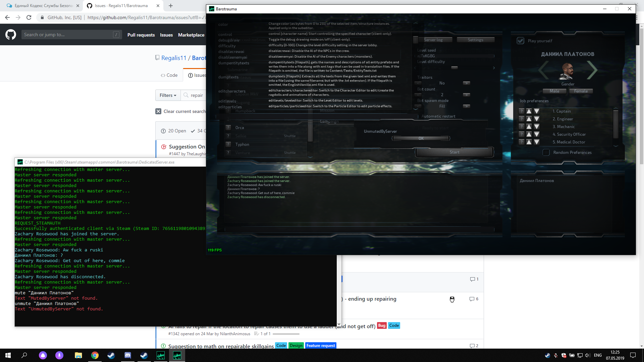The width and height of the screenshot is (644, 362).
Task: Dismiss the UnmutedByServer popup with OK
Action: (x=421, y=138)
